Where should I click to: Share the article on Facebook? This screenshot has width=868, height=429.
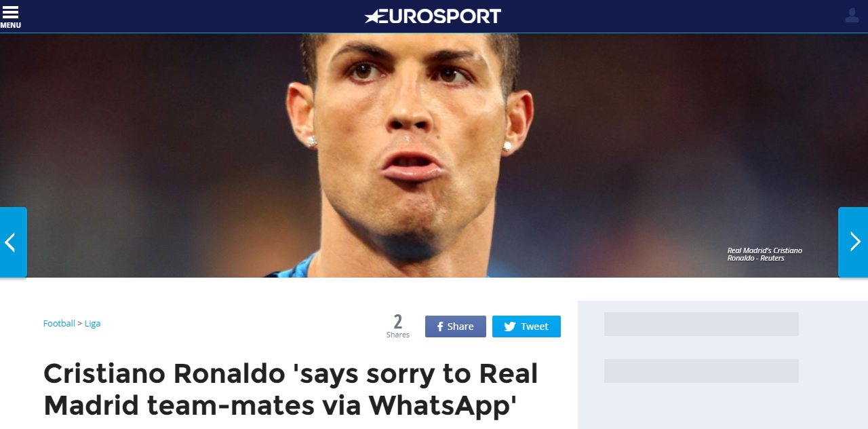click(456, 327)
